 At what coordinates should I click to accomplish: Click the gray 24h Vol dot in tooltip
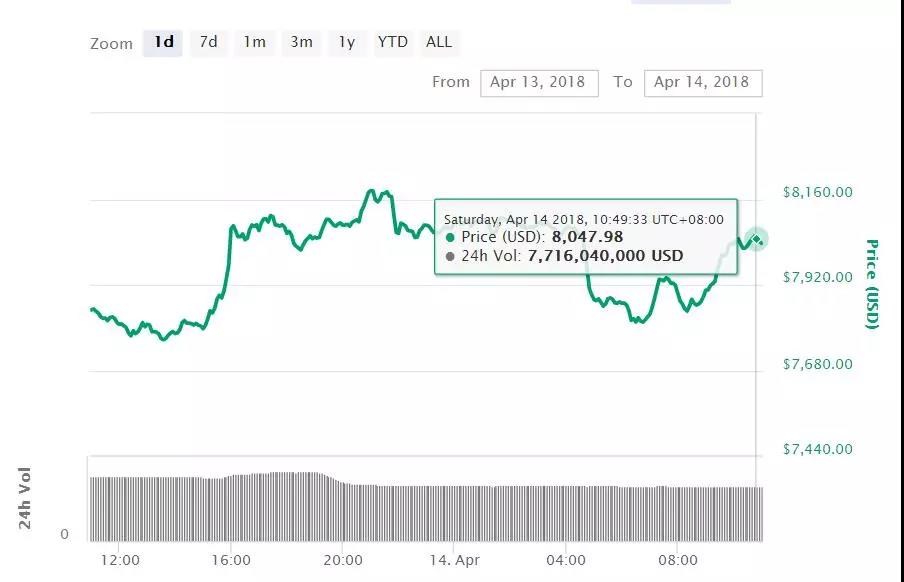pos(450,257)
